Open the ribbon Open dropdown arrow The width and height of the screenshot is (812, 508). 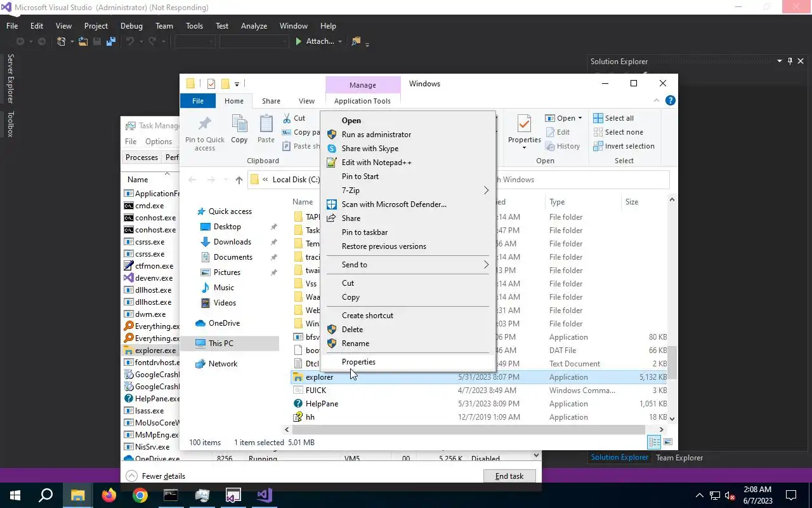click(580, 118)
